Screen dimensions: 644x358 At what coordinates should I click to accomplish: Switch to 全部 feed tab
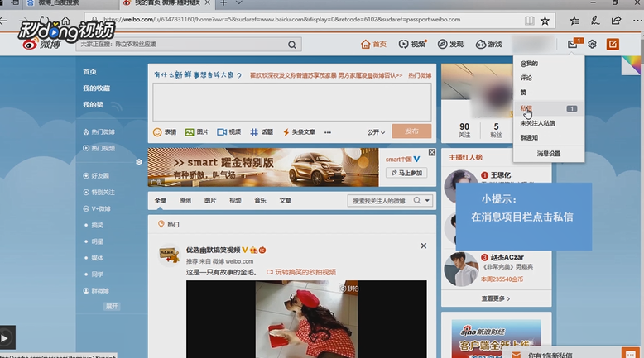pyautogui.click(x=161, y=201)
